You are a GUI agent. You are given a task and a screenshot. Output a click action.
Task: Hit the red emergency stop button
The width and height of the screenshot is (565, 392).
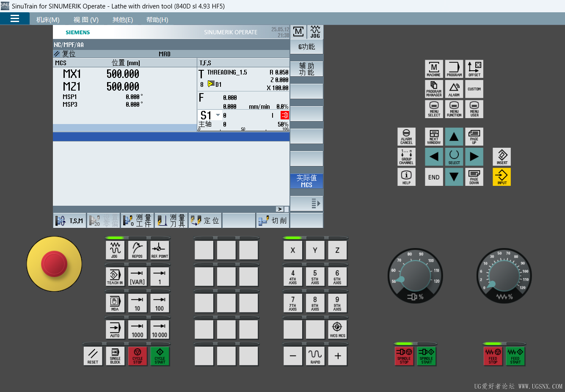click(54, 264)
